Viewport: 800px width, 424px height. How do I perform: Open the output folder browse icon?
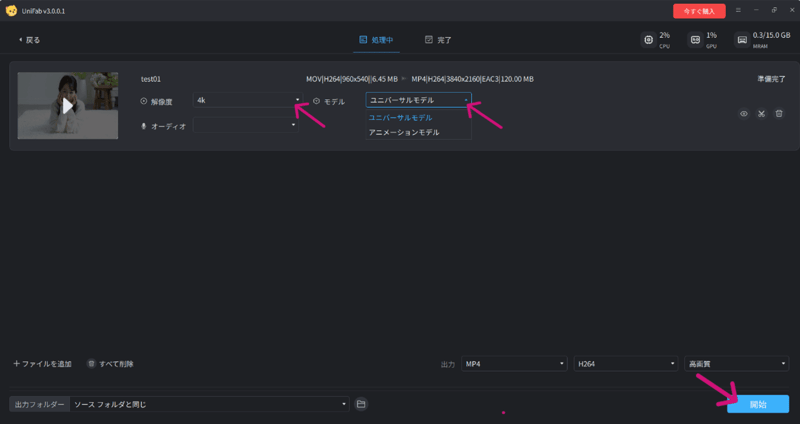click(361, 404)
